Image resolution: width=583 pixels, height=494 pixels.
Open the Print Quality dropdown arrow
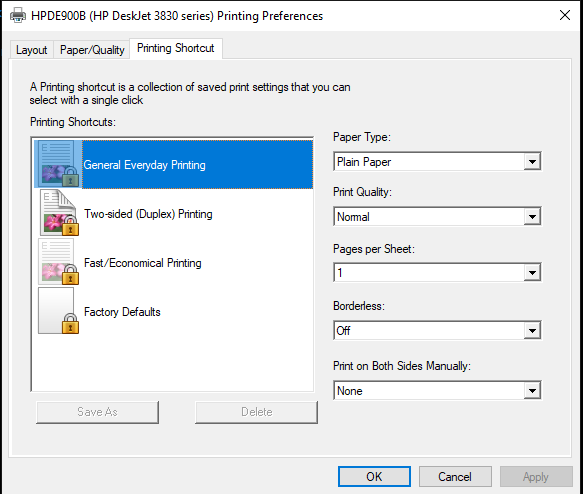[x=532, y=217]
